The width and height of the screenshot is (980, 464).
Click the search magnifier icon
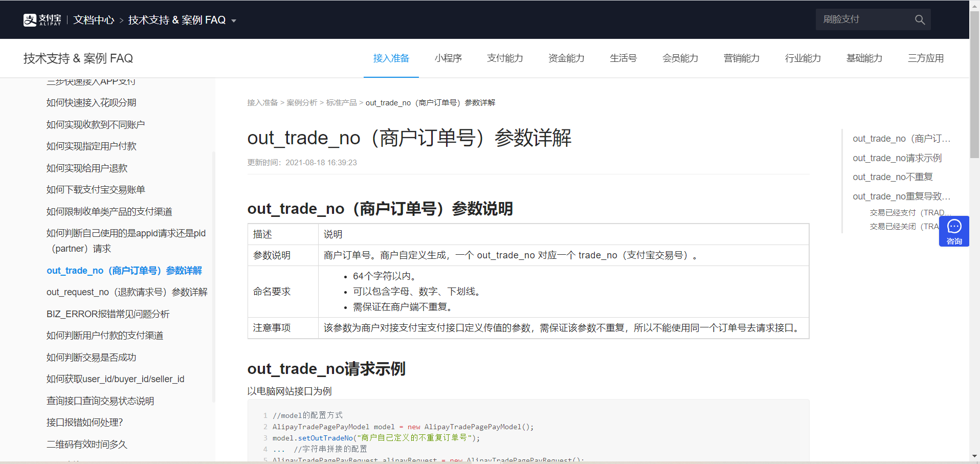pos(920,19)
